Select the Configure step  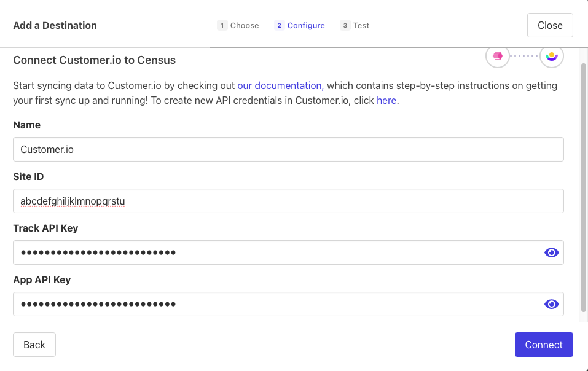300,25
